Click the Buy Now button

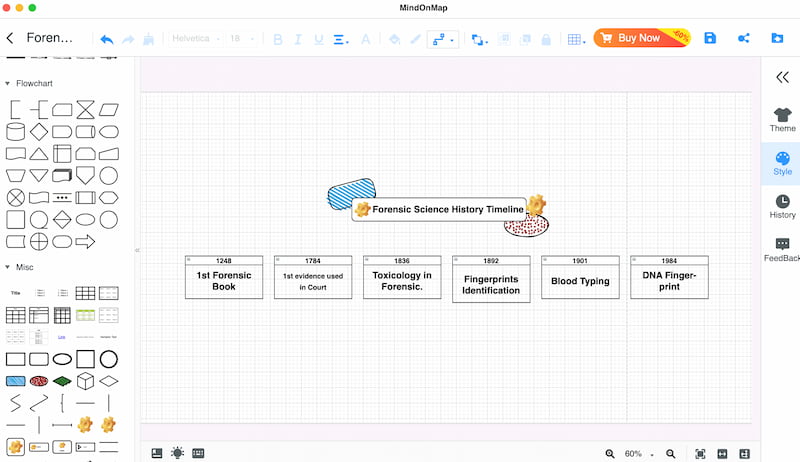click(x=642, y=38)
